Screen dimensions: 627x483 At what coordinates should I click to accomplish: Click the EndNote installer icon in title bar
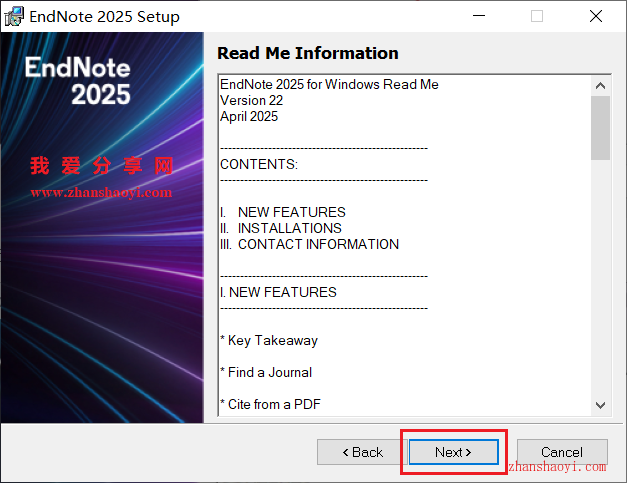[x=14, y=16]
